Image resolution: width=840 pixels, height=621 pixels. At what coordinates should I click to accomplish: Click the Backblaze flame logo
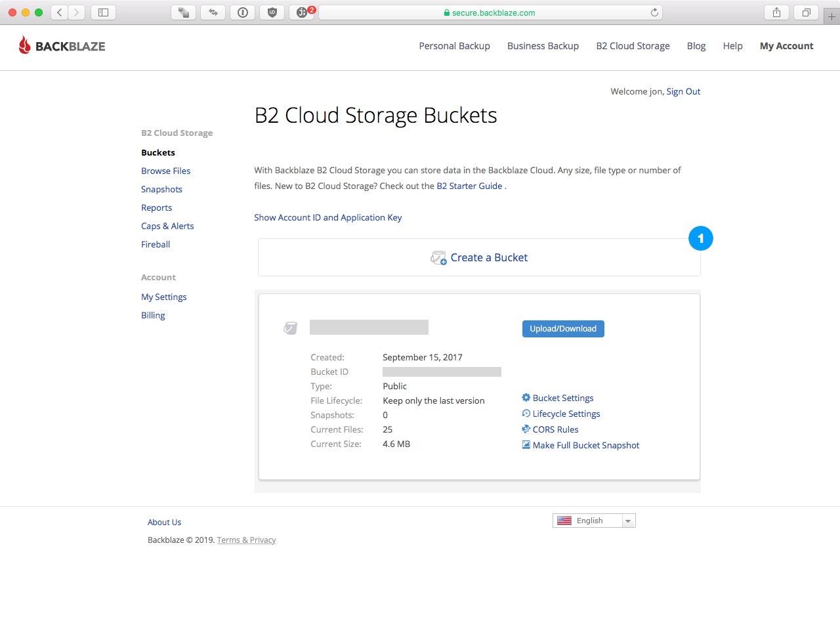click(x=24, y=45)
